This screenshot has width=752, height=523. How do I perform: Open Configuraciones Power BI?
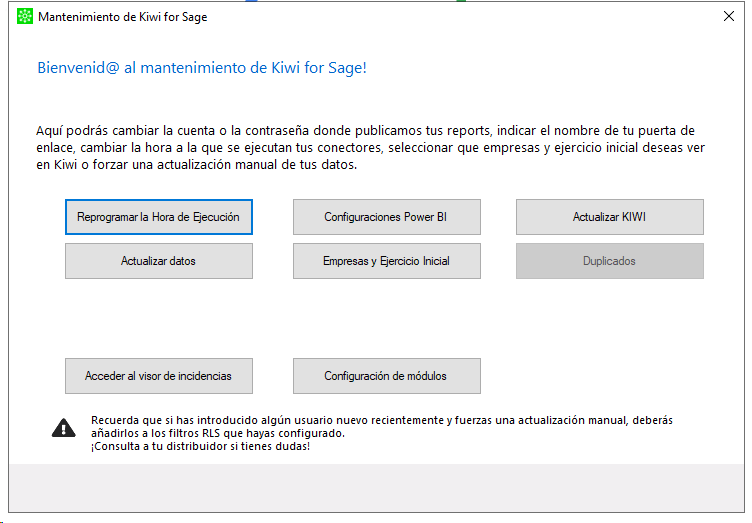[x=387, y=217]
